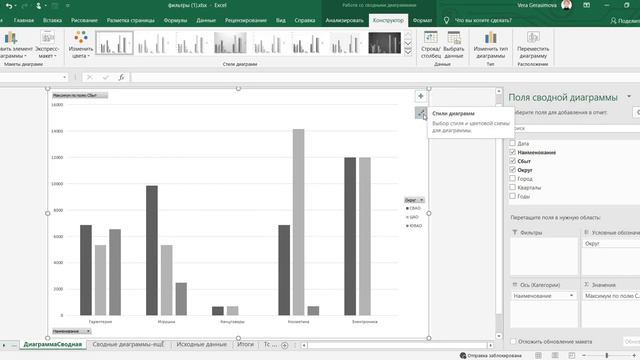Open Наименование dropdown in Axis area
The image size is (640, 360).
[571, 296]
